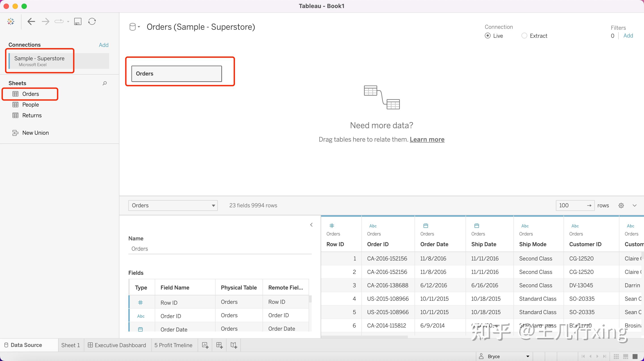Open the data source cylinder icon menu
Viewport: 644px width, 361px height.
tap(135, 27)
